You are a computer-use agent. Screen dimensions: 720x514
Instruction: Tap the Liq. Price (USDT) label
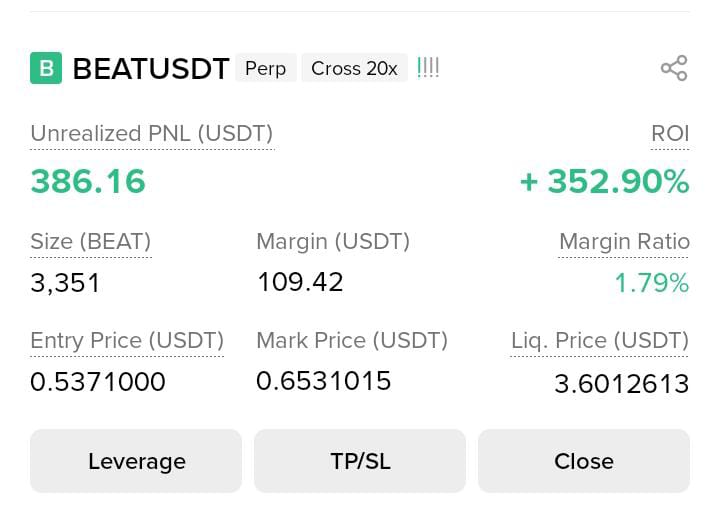click(600, 340)
